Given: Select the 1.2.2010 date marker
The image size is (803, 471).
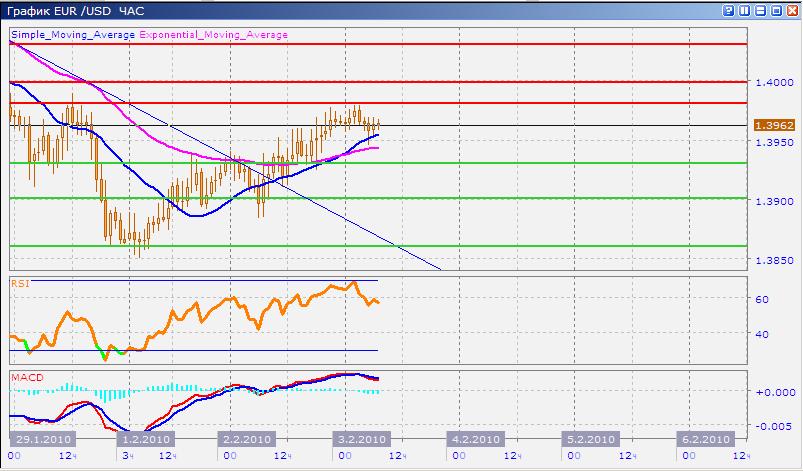Looking at the screenshot, I should click(x=145, y=439).
